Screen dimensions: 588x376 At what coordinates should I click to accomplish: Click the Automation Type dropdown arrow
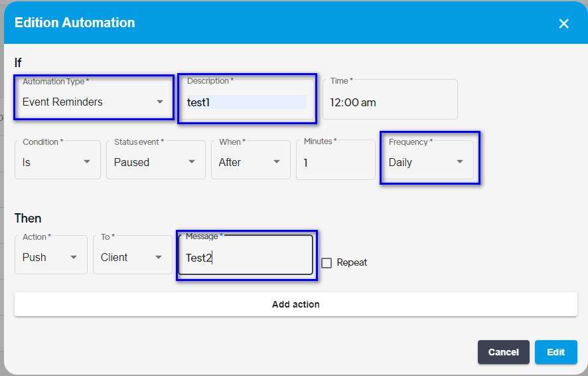(160, 102)
